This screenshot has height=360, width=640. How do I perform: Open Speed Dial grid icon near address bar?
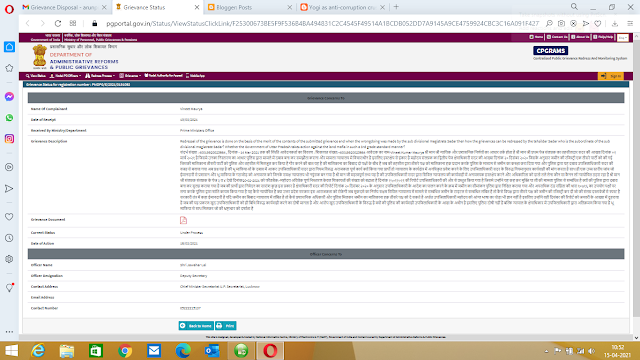click(x=73, y=23)
